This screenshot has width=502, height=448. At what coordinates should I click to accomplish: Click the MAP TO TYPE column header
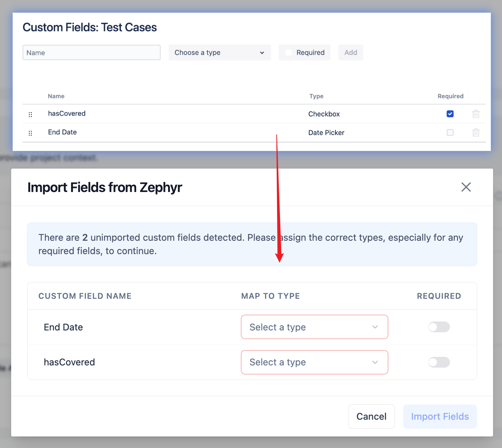(x=270, y=296)
